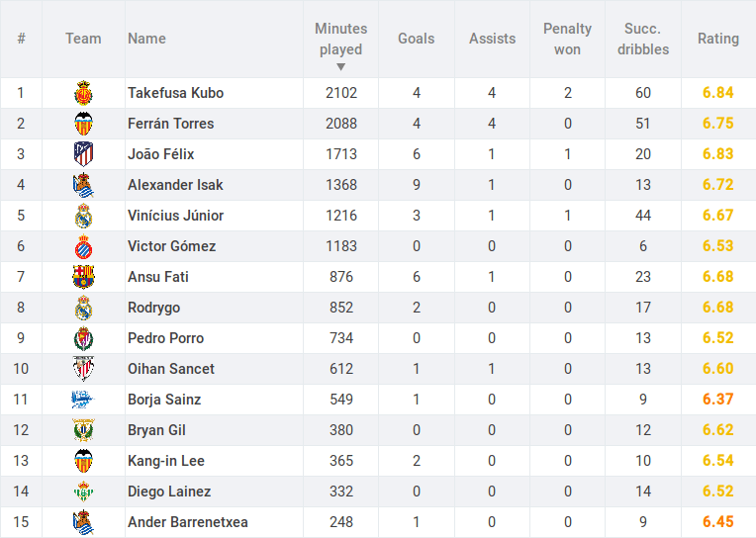
Task: Sort table by Goals column
Action: (x=416, y=39)
